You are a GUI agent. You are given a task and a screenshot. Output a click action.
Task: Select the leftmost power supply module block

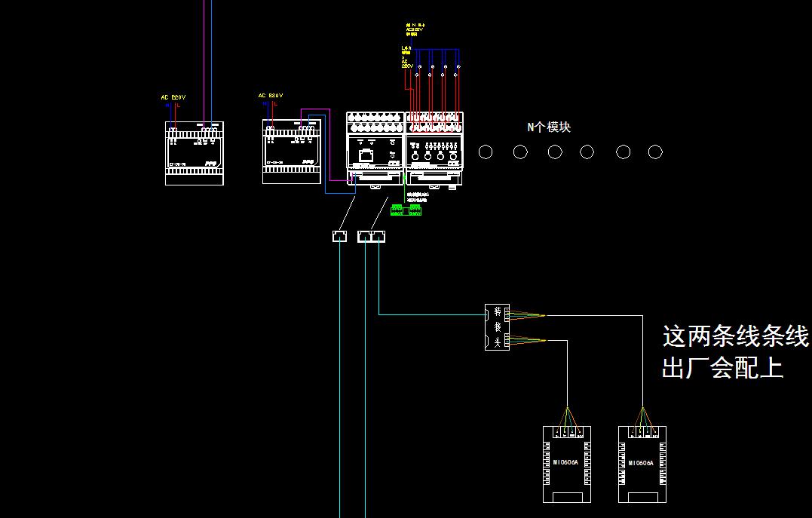pyautogui.click(x=195, y=153)
